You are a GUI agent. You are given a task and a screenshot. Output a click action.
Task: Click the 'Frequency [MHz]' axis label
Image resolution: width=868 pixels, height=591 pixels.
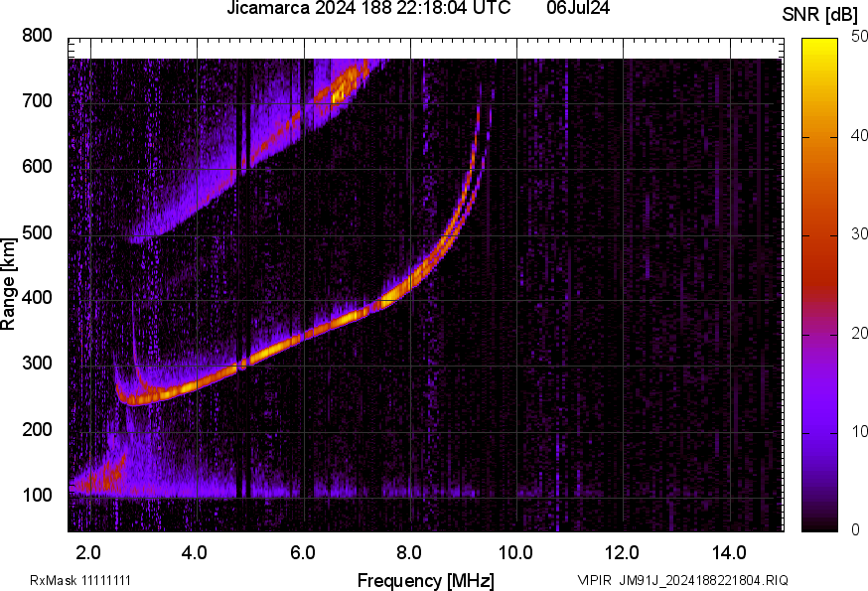[x=426, y=580]
